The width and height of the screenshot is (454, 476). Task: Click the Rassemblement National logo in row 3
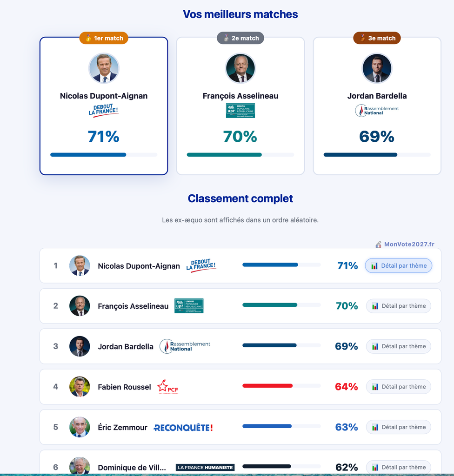[x=185, y=346]
